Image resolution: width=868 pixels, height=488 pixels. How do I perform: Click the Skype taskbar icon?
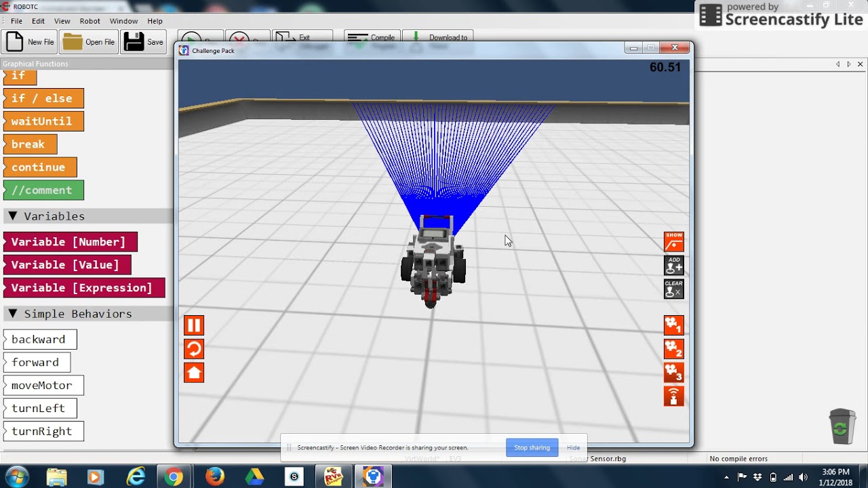pos(294,477)
